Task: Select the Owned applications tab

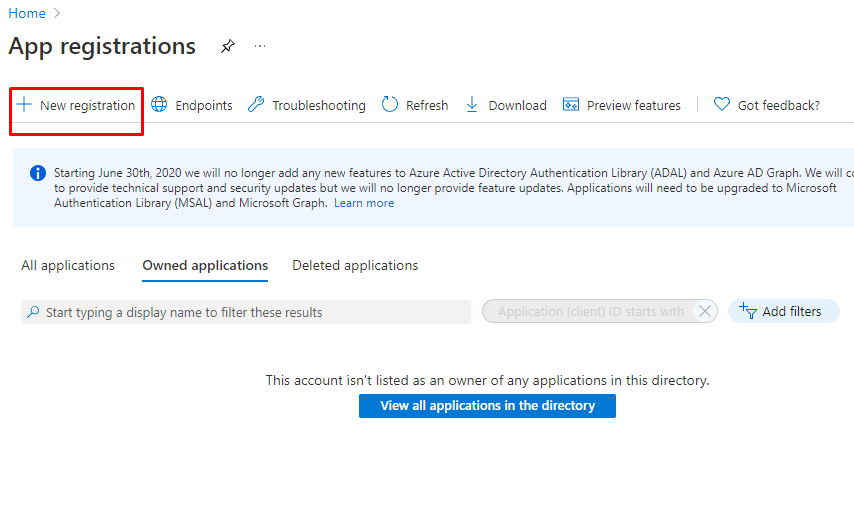Action: (205, 265)
